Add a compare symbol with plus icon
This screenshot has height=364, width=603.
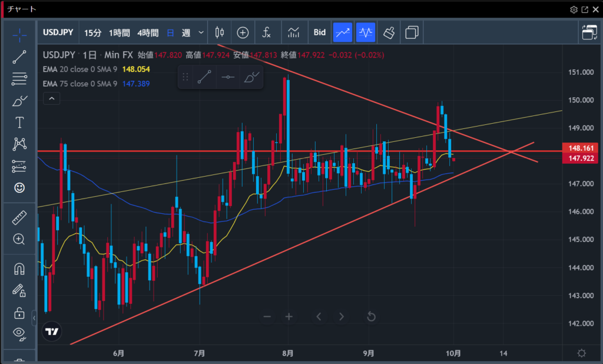click(243, 32)
